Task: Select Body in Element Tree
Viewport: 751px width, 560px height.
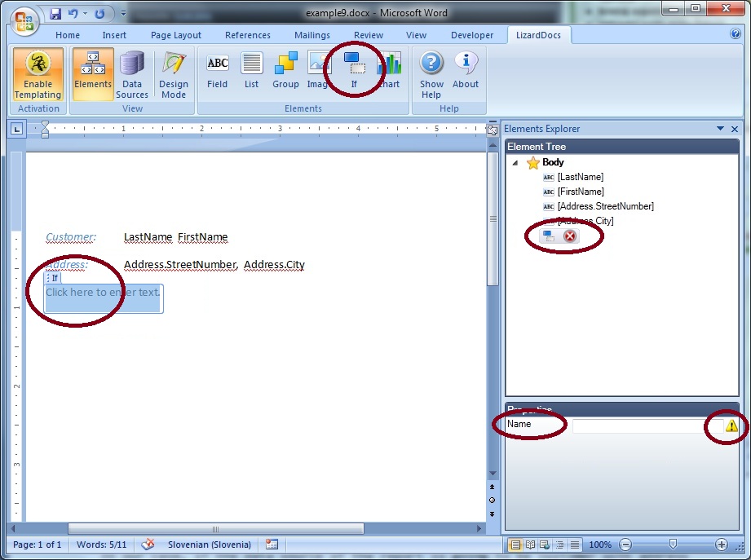Action: (x=553, y=162)
